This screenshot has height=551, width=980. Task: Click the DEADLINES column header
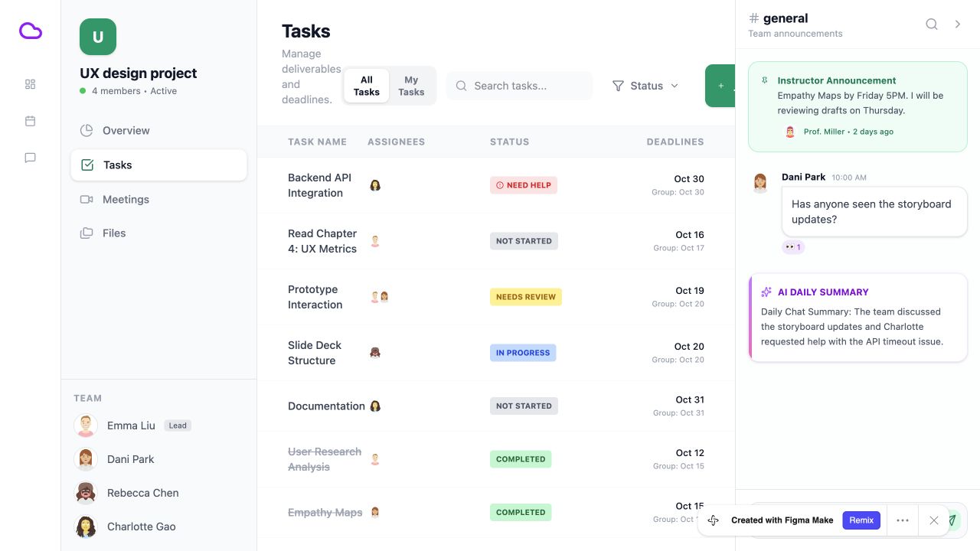(675, 142)
